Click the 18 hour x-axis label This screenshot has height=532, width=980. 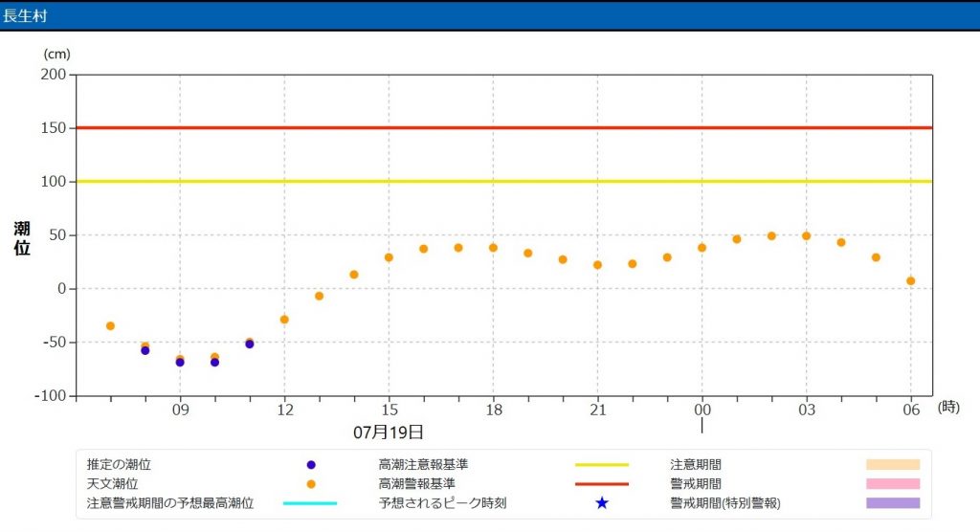(494, 410)
